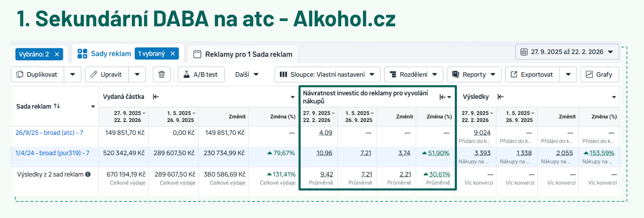Sort by Sada reklam arrows icon
The height and width of the screenshot is (218, 644).
coord(57,106)
